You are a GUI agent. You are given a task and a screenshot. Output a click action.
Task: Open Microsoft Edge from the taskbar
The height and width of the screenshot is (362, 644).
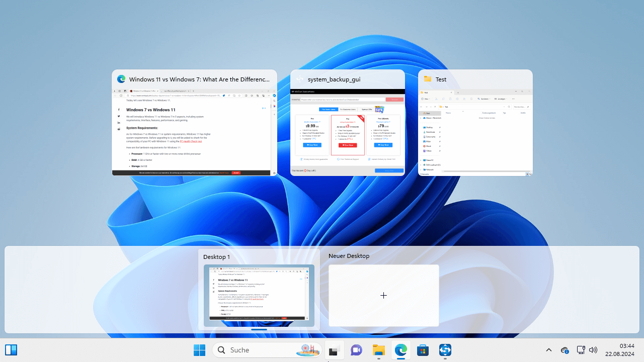400,350
